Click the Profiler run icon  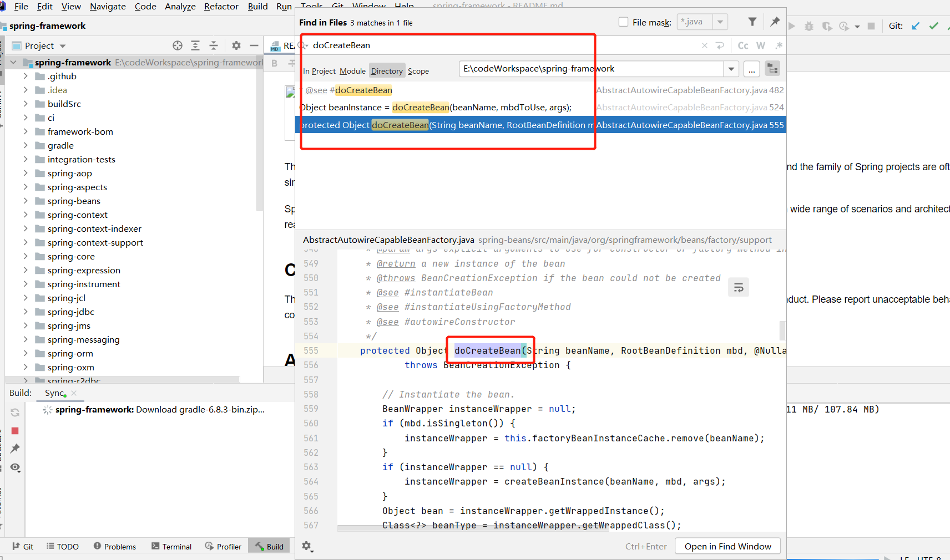(x=845, y=26)
